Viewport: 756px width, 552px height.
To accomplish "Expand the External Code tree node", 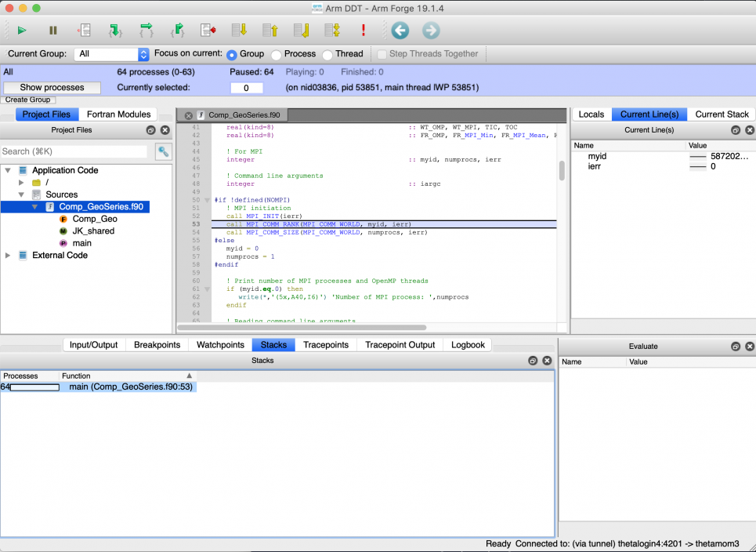I will point(8,256).
